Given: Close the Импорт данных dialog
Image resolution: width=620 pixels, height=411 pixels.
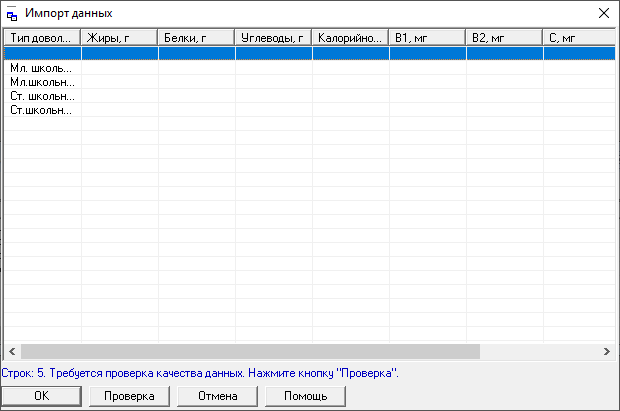Looking at the screenshot, I should pyautogui.click(x=602, y=14).
